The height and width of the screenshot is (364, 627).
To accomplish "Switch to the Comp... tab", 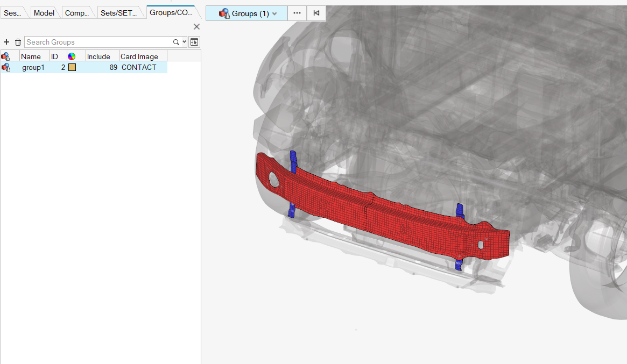I will tap(77, 13).
